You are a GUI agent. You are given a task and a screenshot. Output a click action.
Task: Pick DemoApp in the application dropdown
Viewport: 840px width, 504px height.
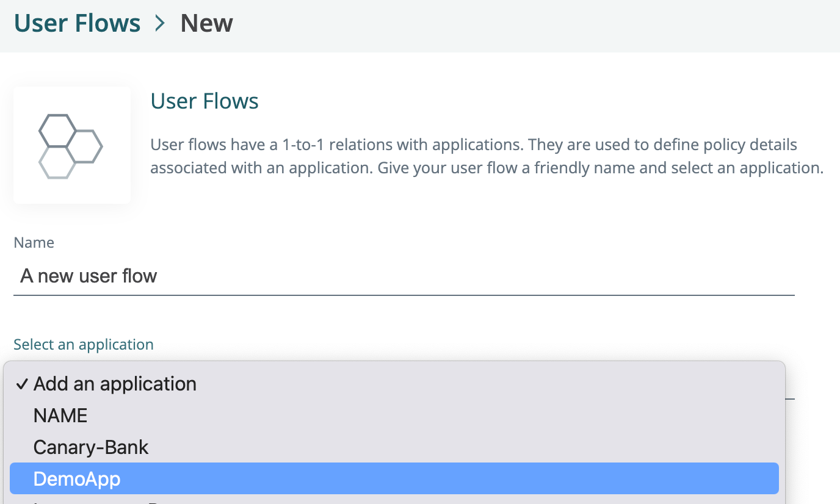click(394, 478)
